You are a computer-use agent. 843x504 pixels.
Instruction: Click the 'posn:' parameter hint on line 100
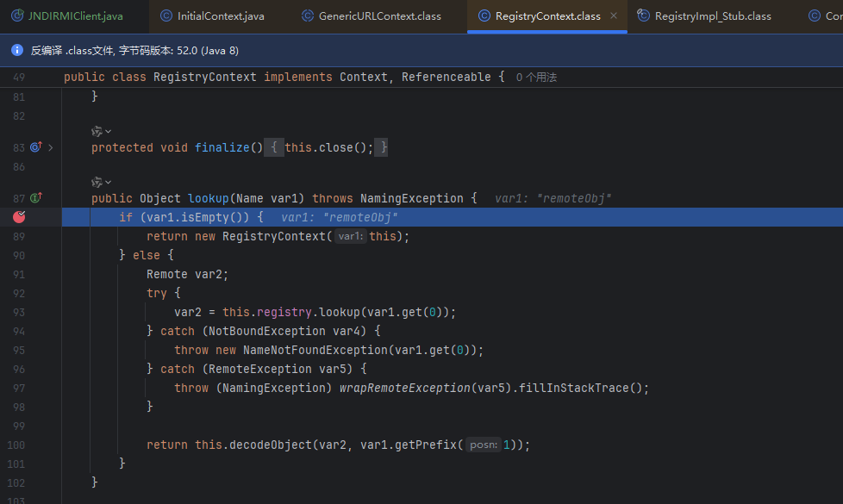[484, 445]
